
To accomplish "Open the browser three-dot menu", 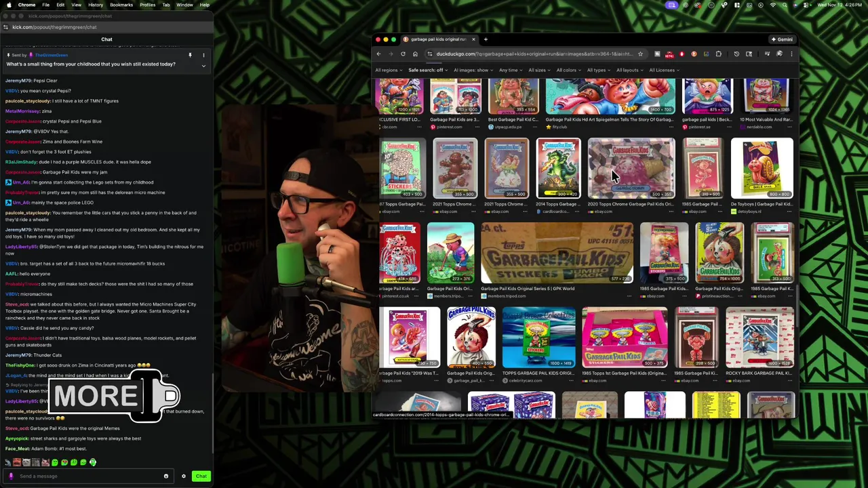I will point(791,54).
